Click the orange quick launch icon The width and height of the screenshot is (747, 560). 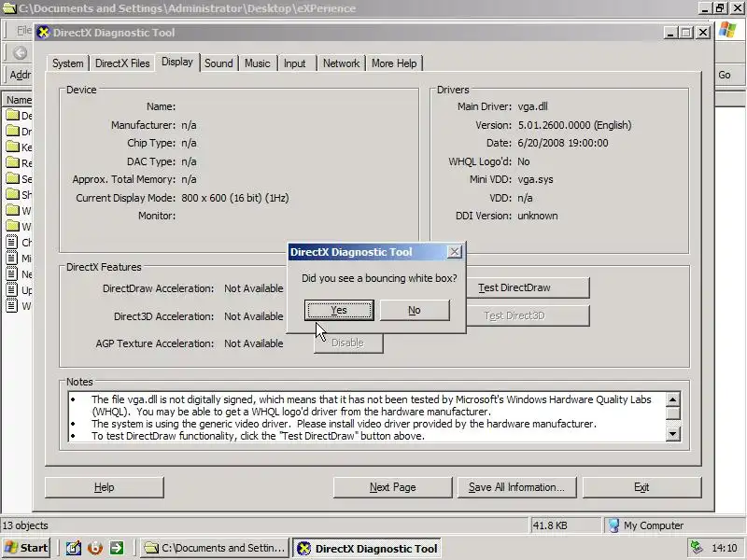(95, 548)
